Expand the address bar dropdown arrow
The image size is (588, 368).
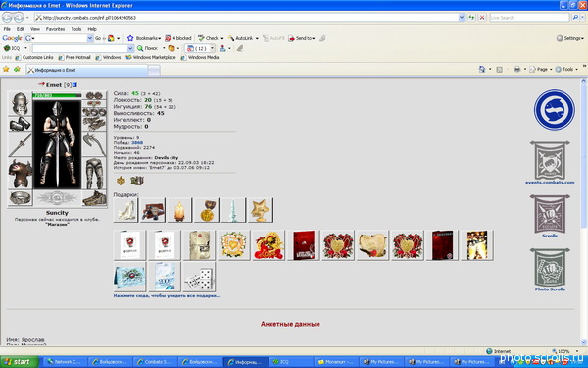462,18
